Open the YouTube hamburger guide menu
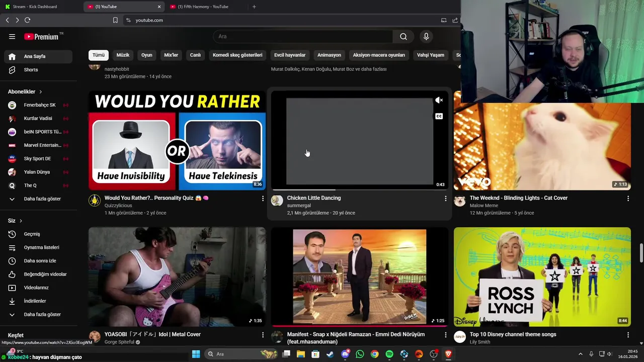Image resolution: width=644 pixels, height=362 pixels. click(12, 37)
